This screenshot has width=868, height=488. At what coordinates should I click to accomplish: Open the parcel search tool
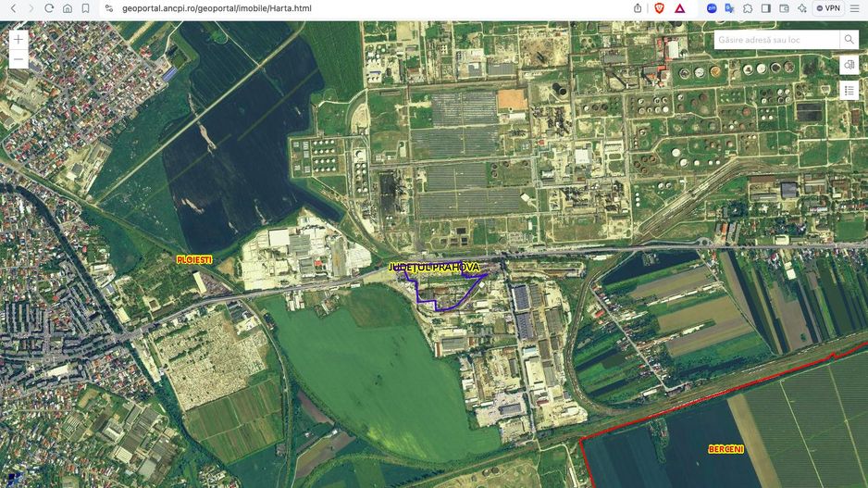[x=849, y=65]
